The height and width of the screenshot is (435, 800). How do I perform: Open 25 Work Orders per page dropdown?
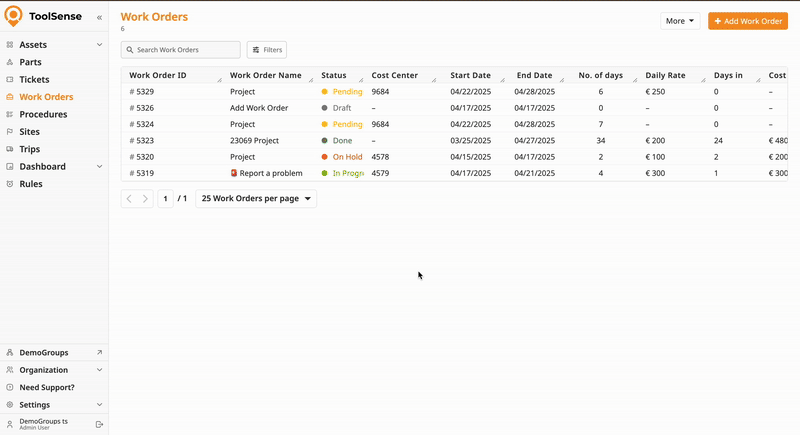[x=256, y=198]
